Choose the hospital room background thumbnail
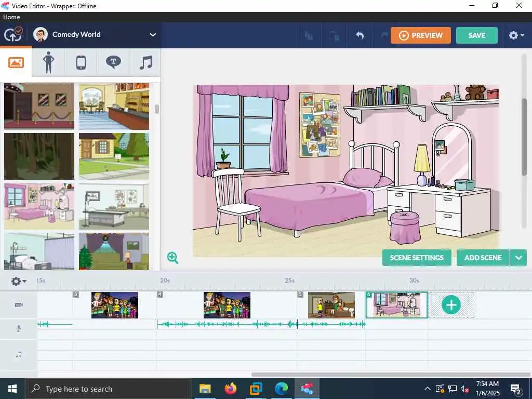 pos(39,251)
